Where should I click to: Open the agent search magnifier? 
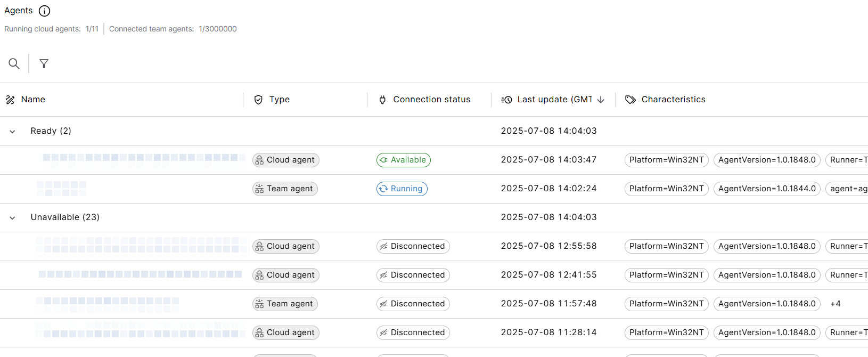[14, 64]
